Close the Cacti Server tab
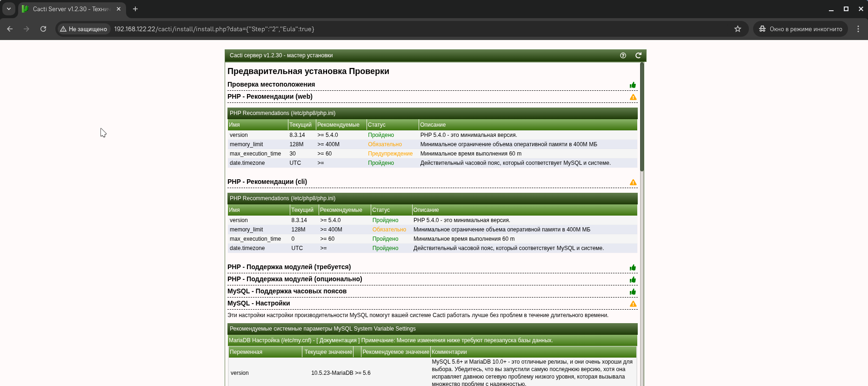Viewport: 868px width, 386px height. (119, 9)
